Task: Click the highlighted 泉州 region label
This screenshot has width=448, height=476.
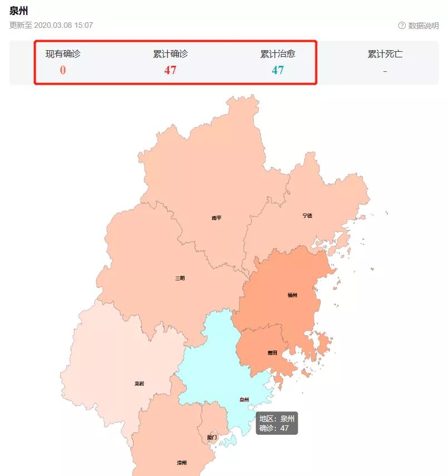Action: pyautogui.click(x=244, y=399)
